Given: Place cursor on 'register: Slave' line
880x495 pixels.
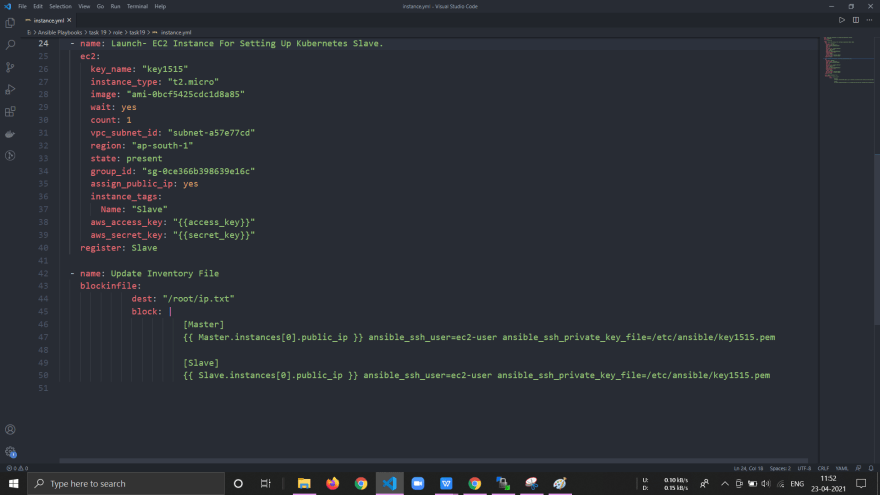Looking at the screenshot, I should tap(118, 248).
